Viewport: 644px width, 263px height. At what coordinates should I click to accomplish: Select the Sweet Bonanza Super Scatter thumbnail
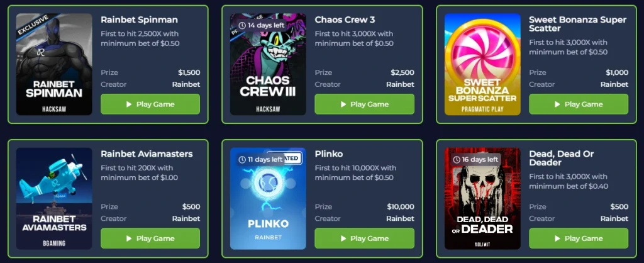coord(482,64)
